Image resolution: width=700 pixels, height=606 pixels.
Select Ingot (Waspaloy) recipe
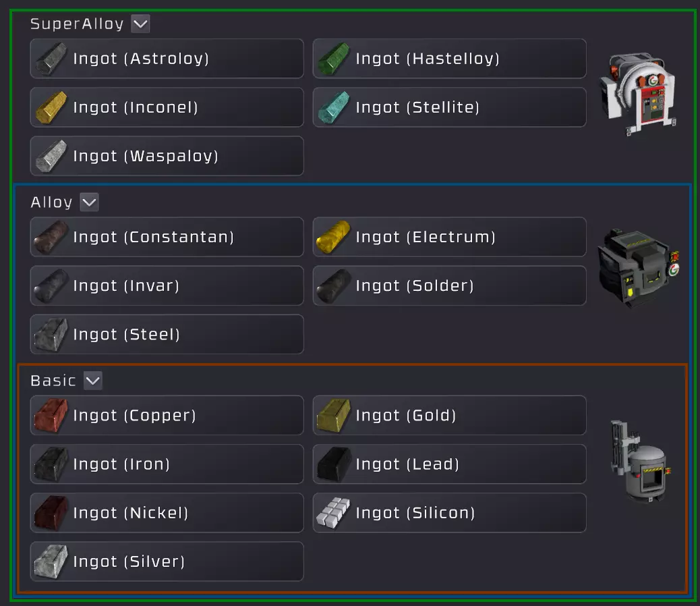click(167, 156)
